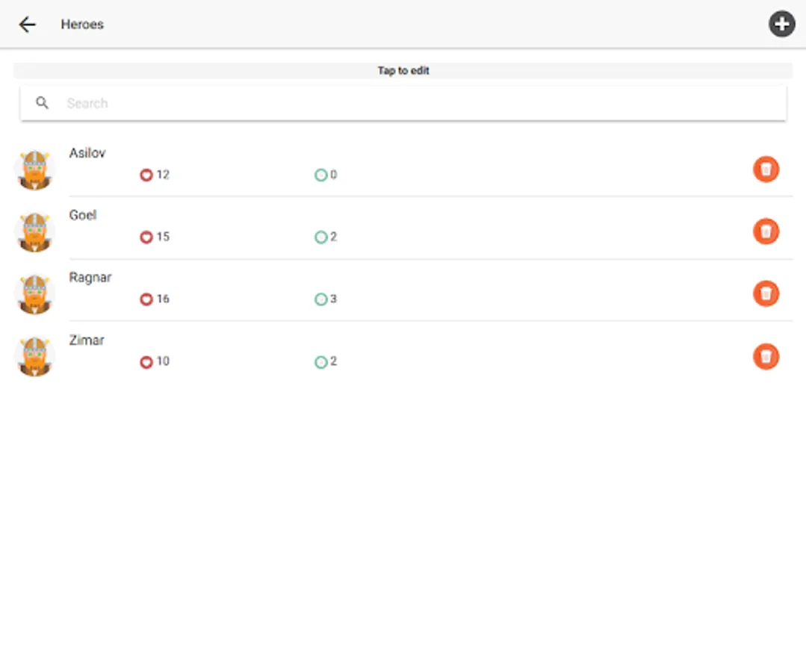Click Ragnar's viking avatar
Screen dimensions: 806x672
35,294
